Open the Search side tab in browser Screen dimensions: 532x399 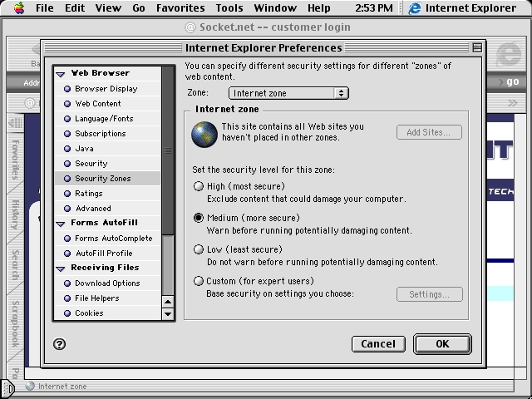pos(15,264)
